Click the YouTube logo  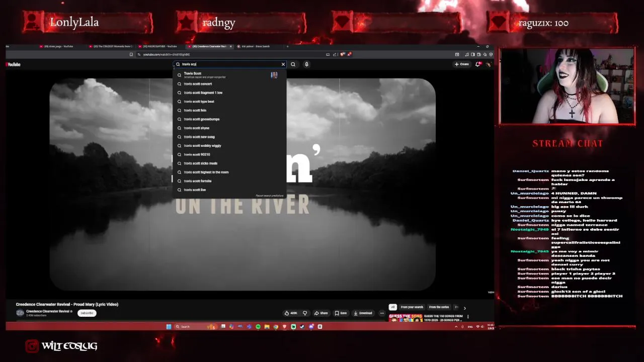click(13, 64)
